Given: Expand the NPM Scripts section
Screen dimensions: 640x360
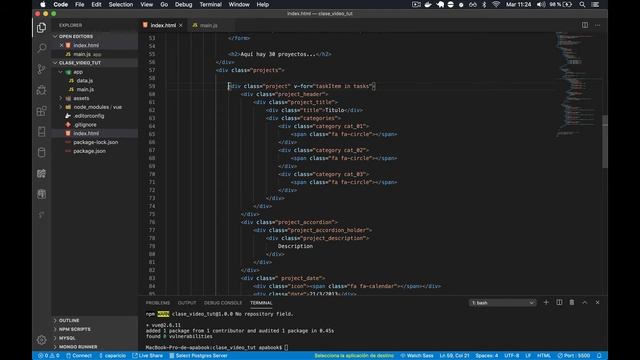Looking at the screenshot, I should click(x=75, y=329).
